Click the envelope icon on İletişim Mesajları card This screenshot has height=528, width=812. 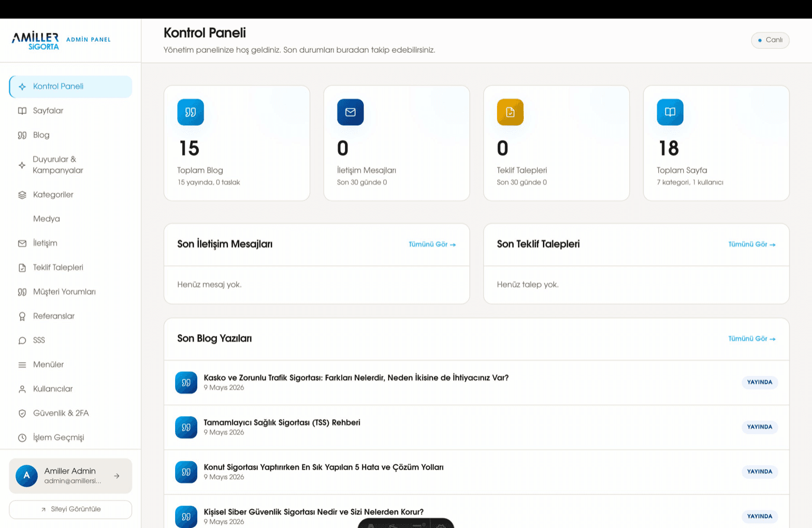coord(350,112)
